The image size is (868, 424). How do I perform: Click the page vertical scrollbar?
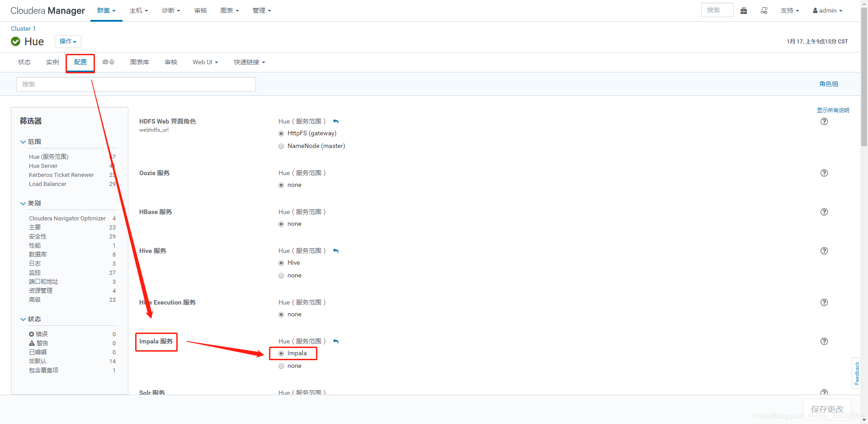864,76
